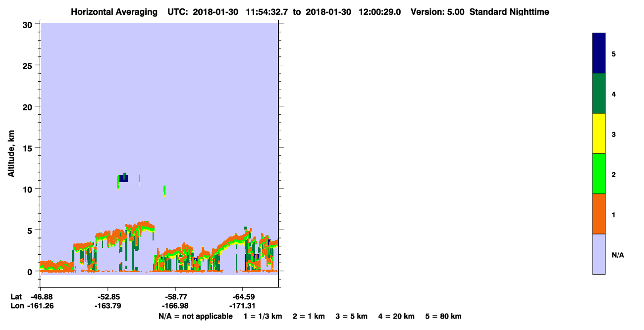
Task: Click the latitude value '-58.77'
Action: pos(175,297)
